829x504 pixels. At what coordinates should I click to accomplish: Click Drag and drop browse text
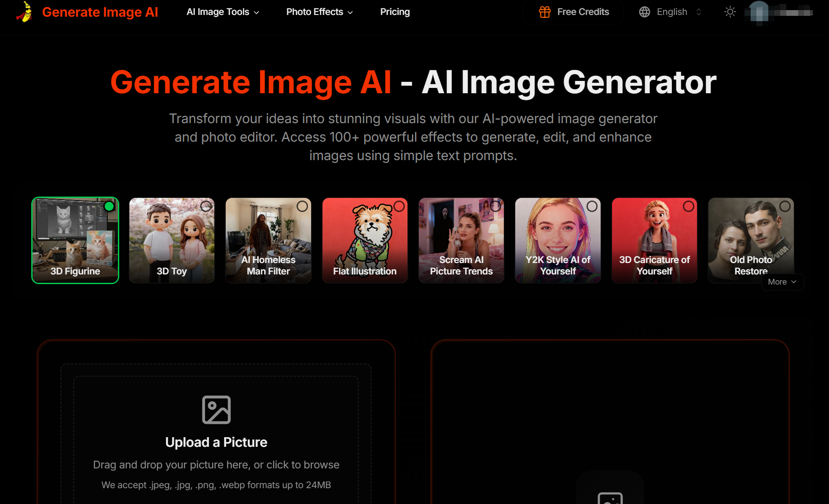pos(216,465)
